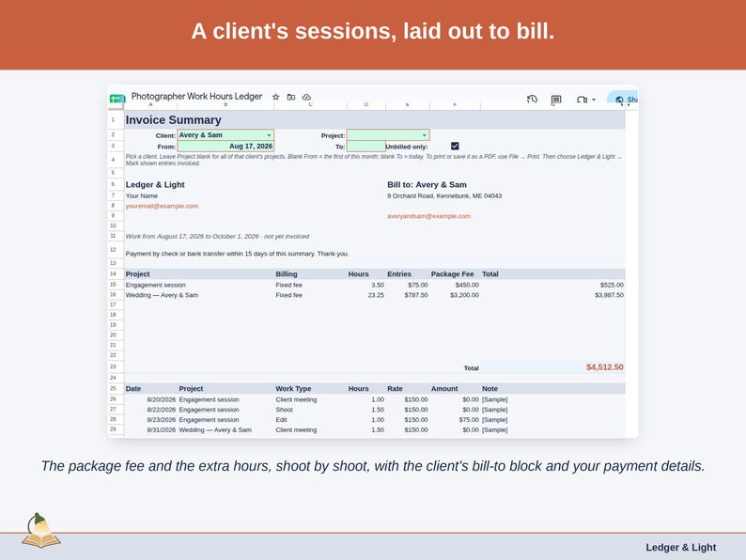This screenshot has width=746, height=560.
Task: Select the empty To date cell
Action: coord(365,146)
